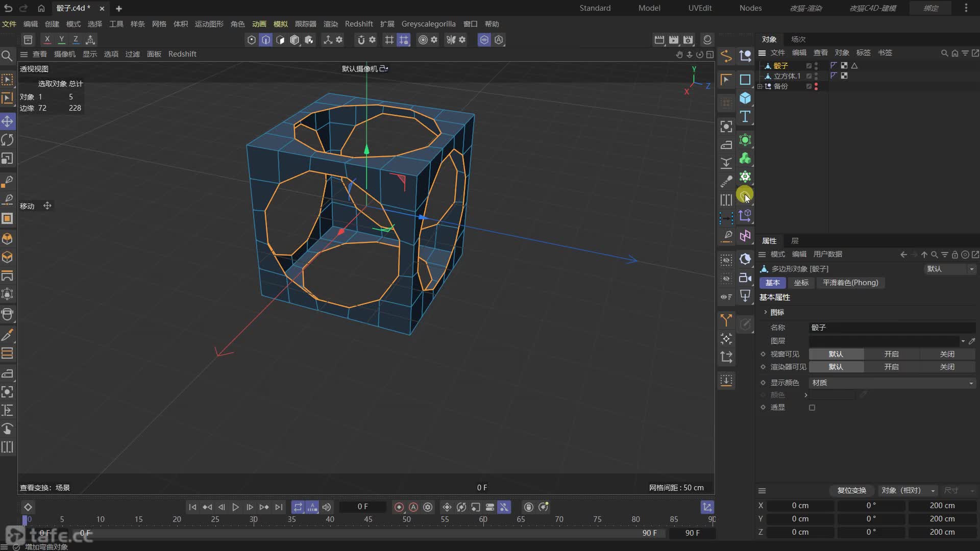The width and height of the screenshot is (980, 551).
Task: Click the Bend deformer icon under cursor
Action: click(745, 195)
